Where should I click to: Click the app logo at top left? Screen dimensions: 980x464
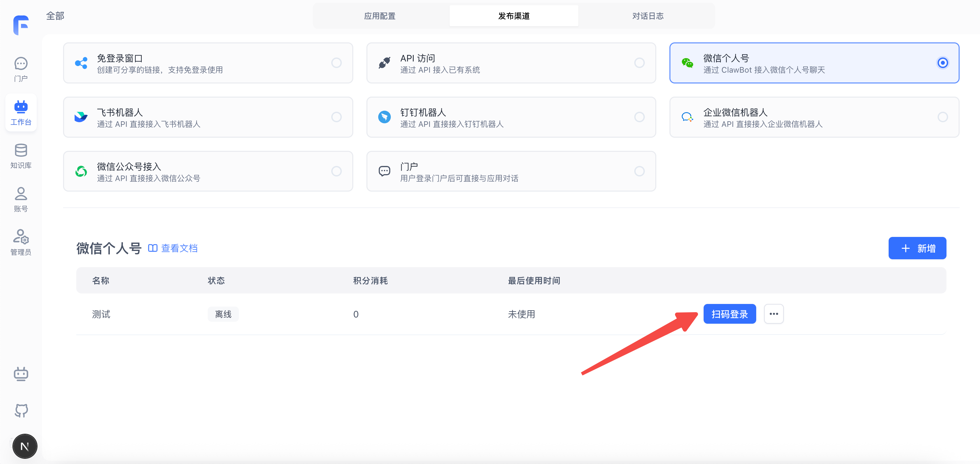(x=21, y=25)
